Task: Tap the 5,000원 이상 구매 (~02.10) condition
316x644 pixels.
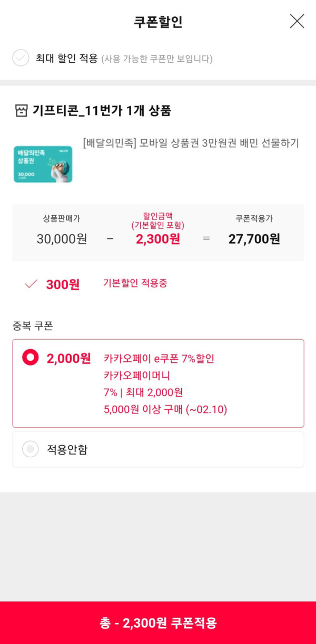Action: [x=165, y=409]
